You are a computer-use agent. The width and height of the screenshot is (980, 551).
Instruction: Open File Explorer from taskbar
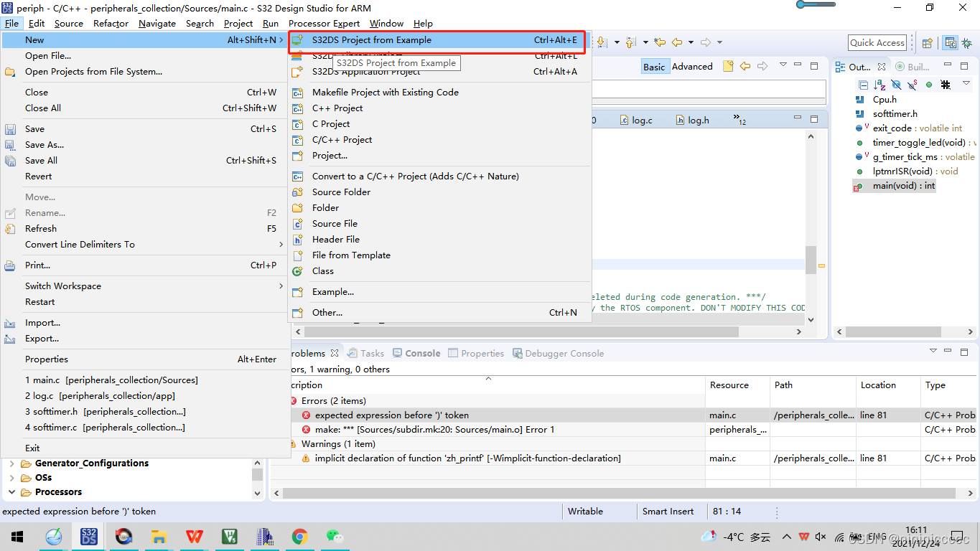159,536
